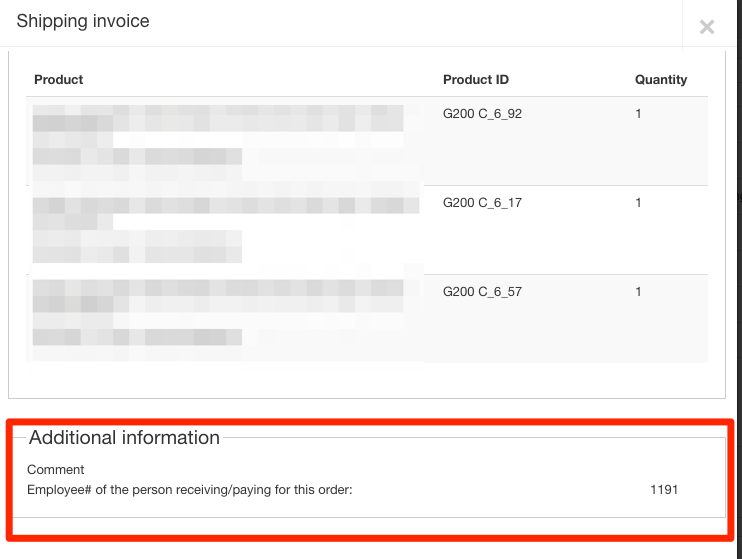742x559 pixels.
Task: Select product ID G200 C_6_92
Action: (482, 114)
